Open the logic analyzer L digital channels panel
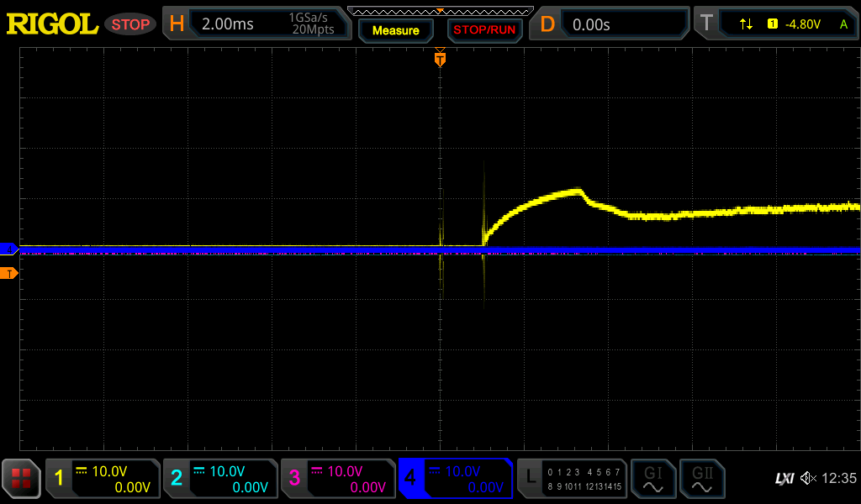The image size is (861, 504). pyautogui.click(x=571, y=479)
